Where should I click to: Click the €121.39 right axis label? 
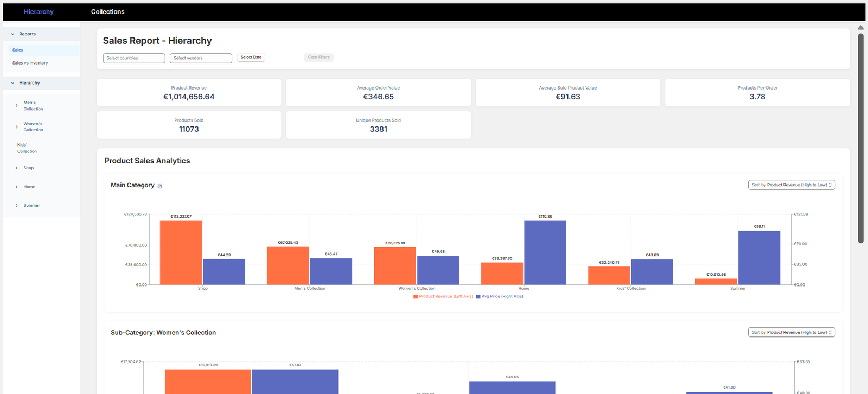click(x=801, y=214)
